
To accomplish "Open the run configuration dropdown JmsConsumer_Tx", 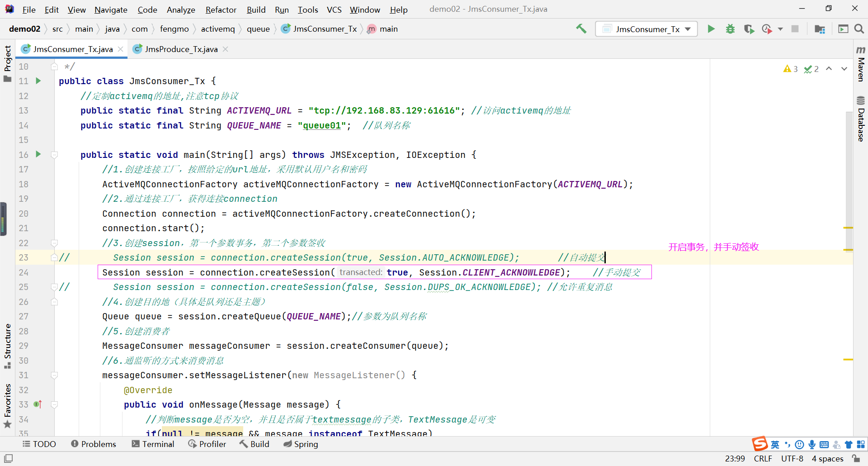I will coord(646,29).
